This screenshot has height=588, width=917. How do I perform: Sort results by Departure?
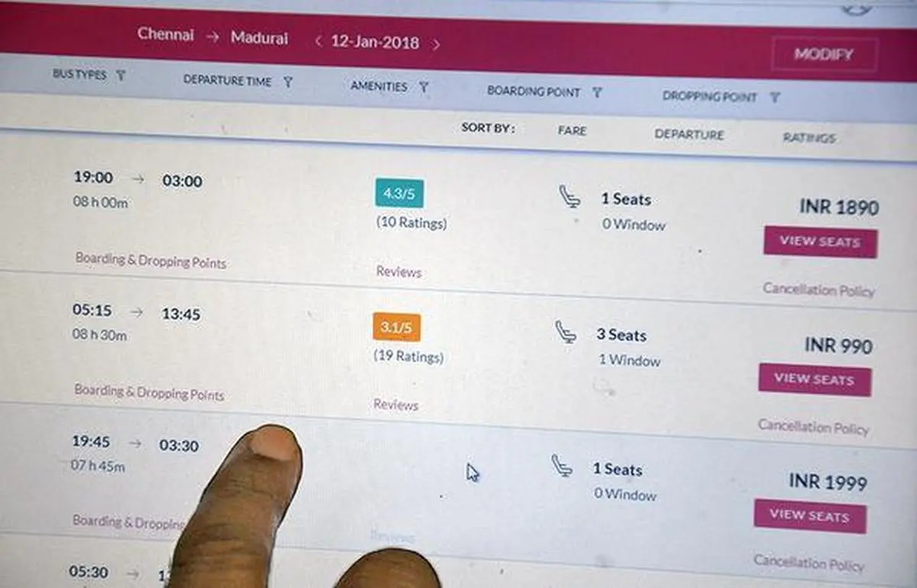pyautogui.click(x=689, y=134)
